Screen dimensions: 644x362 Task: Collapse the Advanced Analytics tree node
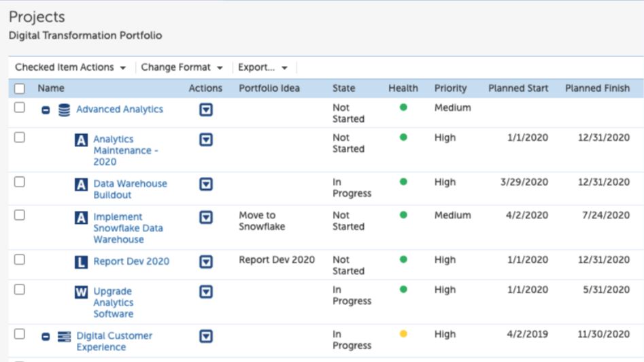[46, 110]
